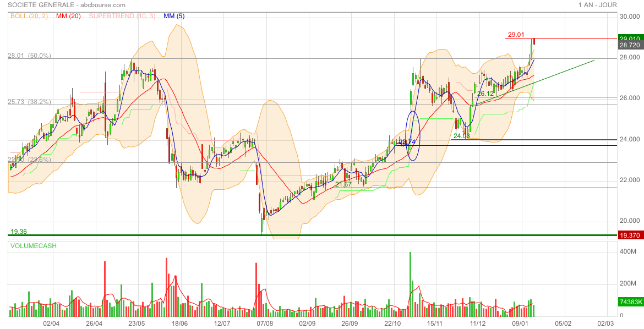Click the 07/08 date label
Viewport: 644px width, 329px height.
[x=265, y=323]
